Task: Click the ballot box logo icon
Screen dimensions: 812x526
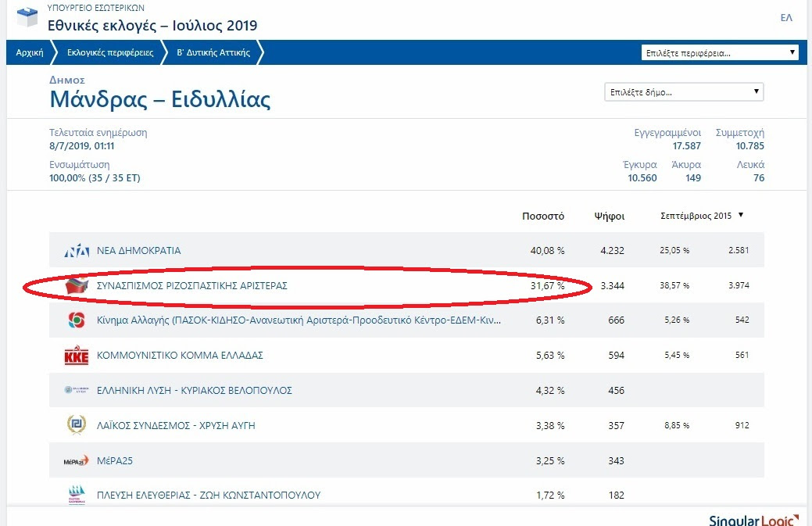Action: 27,16
